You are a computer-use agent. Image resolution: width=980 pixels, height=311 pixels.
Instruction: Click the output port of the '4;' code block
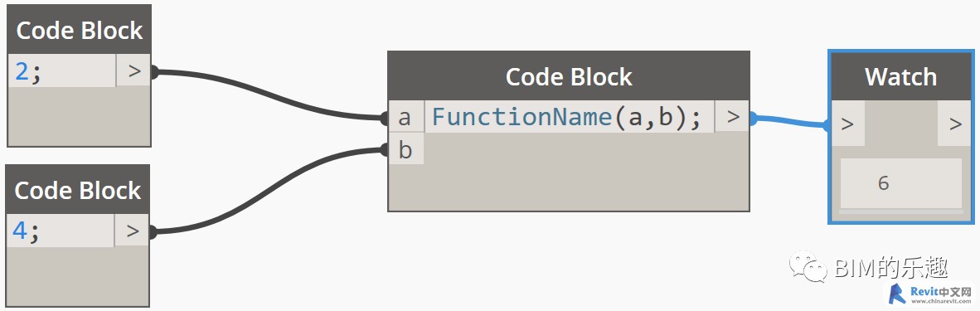coord(131,231)
